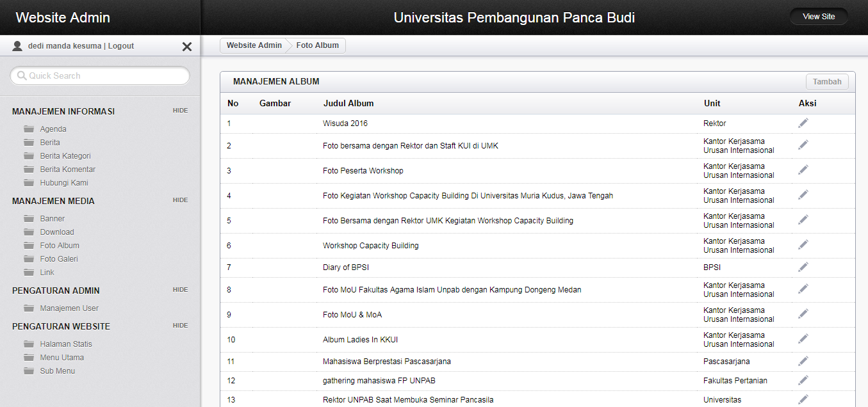This screenshot has width=868, height=407.
Task: Click the Manajemen User folder icon
Action: pos(29,308)
